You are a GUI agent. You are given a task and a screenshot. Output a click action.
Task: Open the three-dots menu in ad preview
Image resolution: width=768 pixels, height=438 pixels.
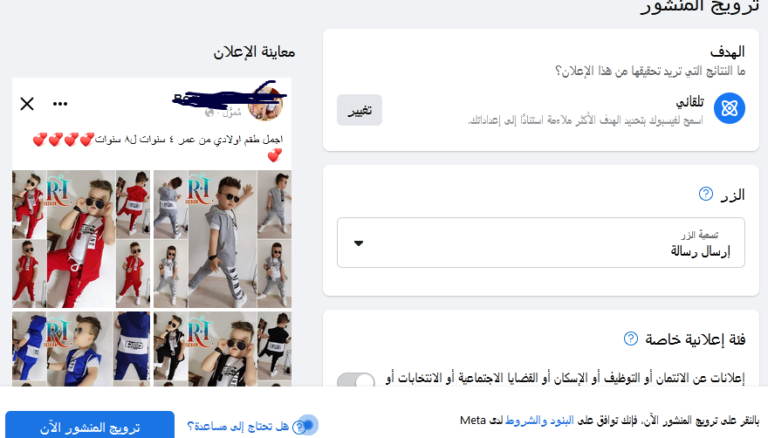[x=60, y=104]
